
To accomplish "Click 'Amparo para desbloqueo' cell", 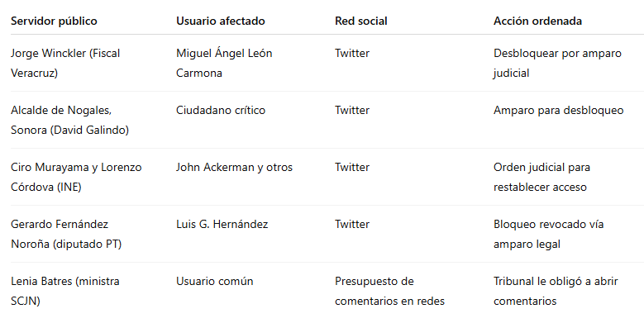I will coord(559,111).
